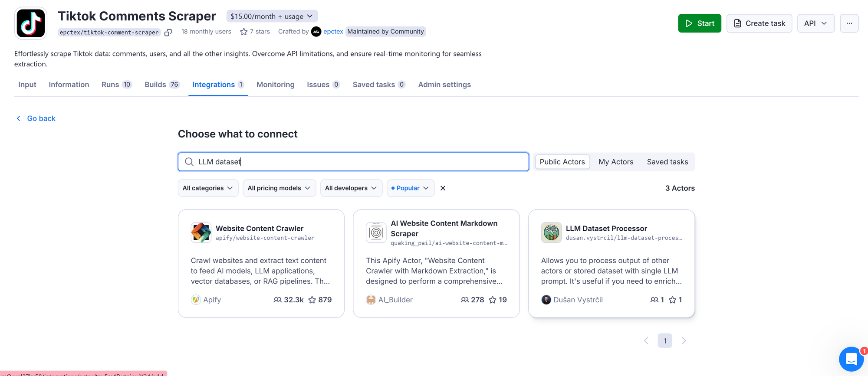
Task: Copy the actor name epctex/tiktok-comment-scraper
Action: pos(168,33)
